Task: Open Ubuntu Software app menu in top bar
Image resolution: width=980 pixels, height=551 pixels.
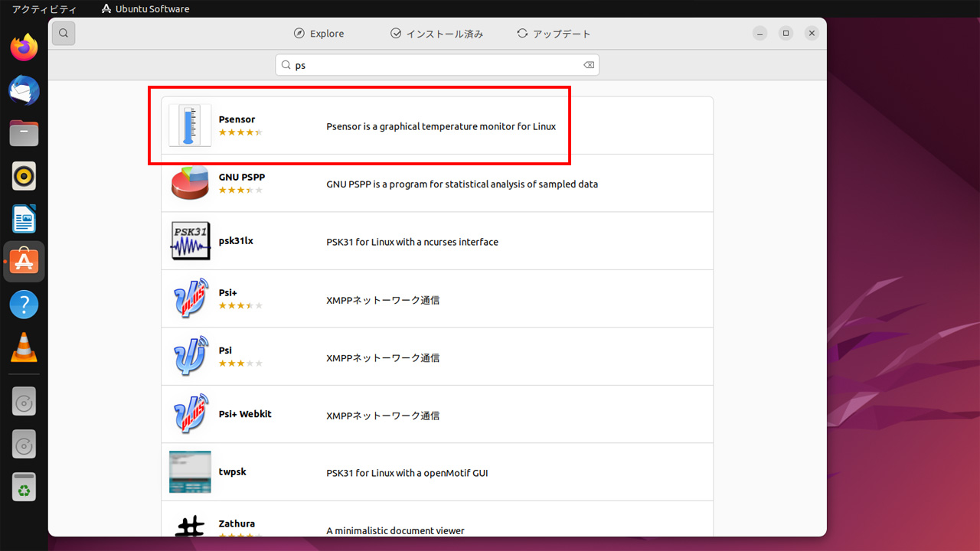Action: tap(145, 9)
